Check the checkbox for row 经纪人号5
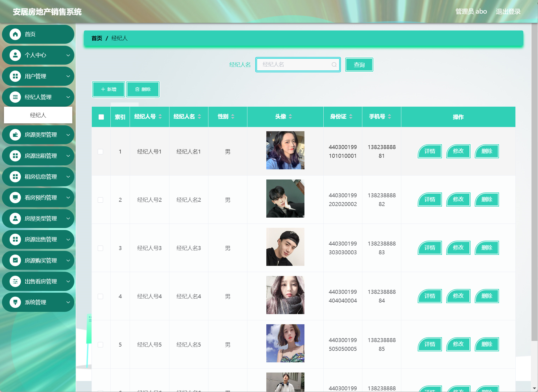 (x=100, y=345)
